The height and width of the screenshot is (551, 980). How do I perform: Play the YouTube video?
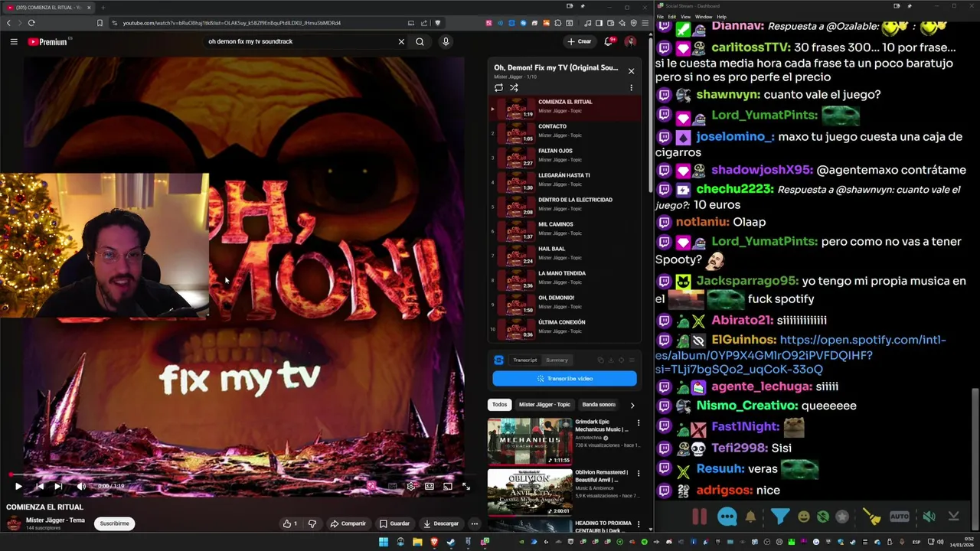[18, 486]
